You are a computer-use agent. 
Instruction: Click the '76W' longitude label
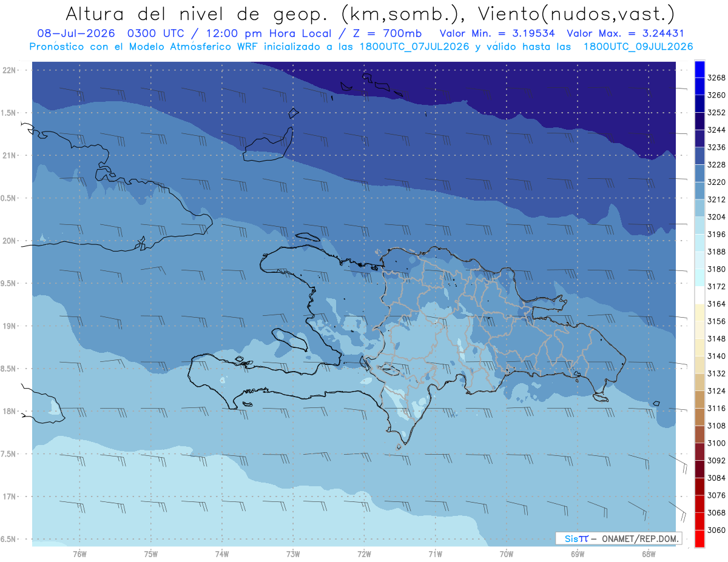pos(79,554)
